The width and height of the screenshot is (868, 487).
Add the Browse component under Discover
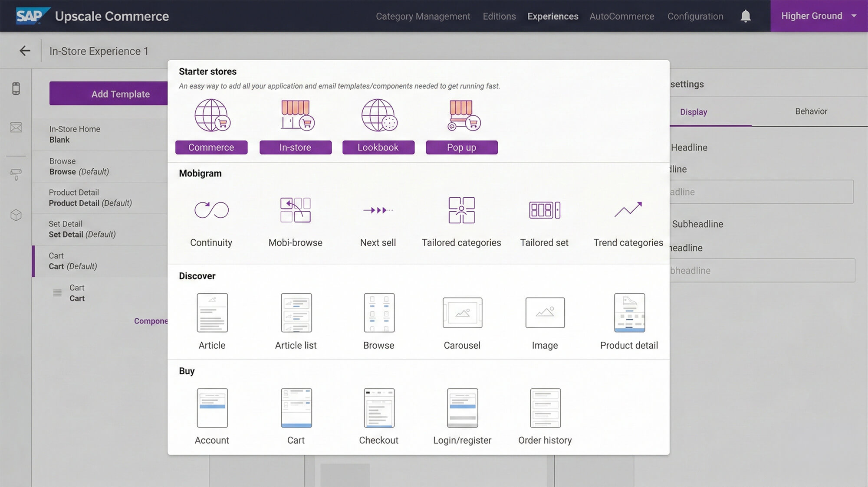[x=379, y=313]
